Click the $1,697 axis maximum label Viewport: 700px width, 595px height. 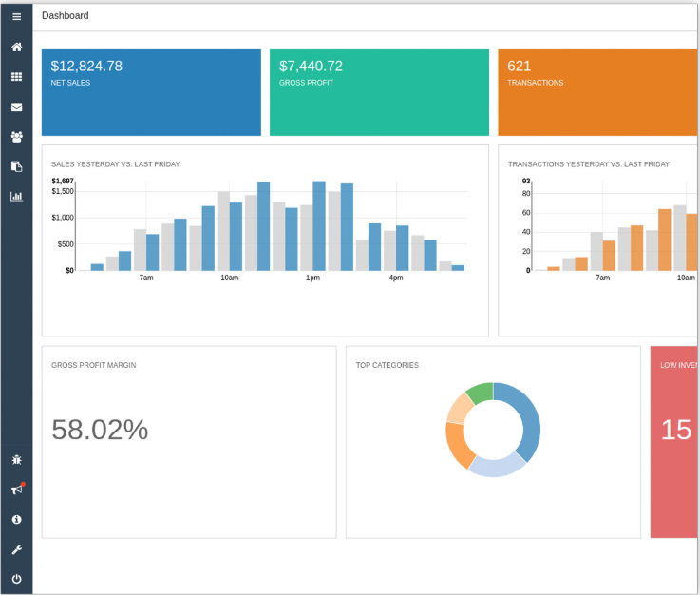pyautogui.click(x=63, y=181)
